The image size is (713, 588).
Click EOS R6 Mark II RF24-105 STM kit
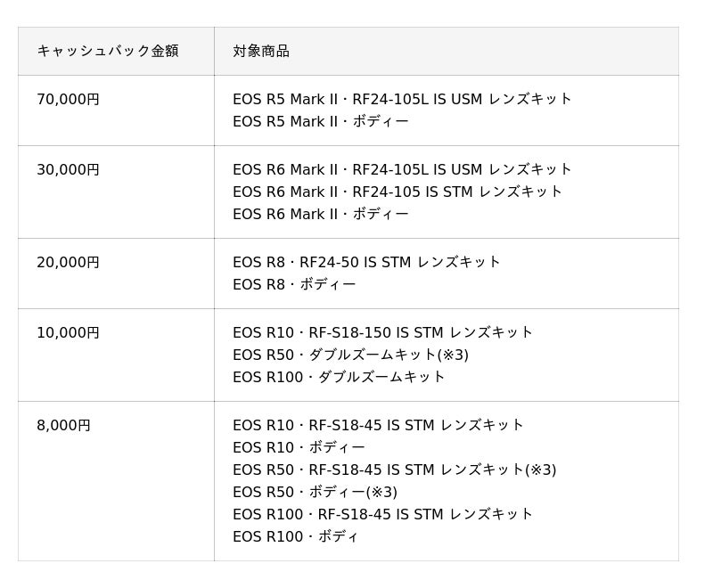pos(397,192)
